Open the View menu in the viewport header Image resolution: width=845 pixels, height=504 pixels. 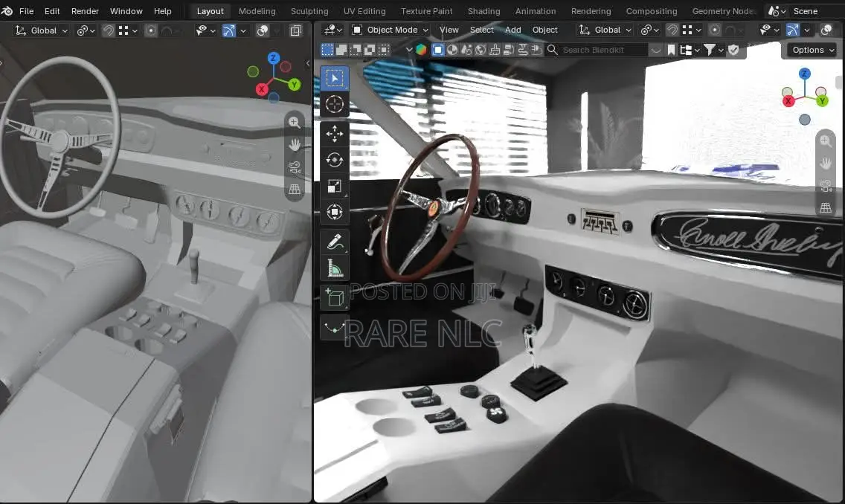[449, 30]
